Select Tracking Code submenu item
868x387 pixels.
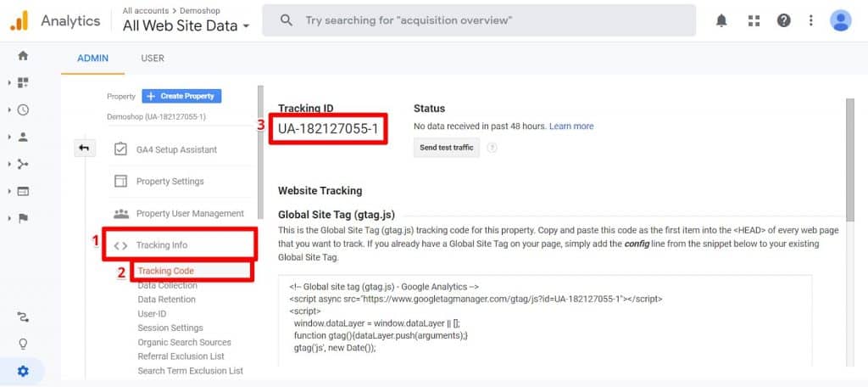click(166, 271)
